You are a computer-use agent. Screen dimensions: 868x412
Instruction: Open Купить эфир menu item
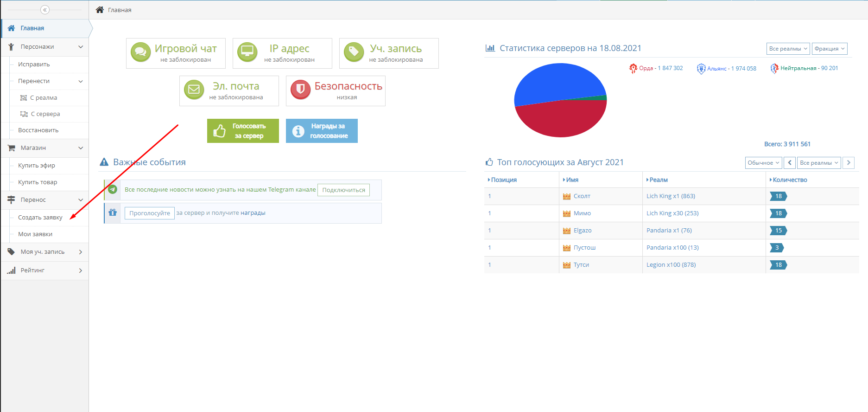49,166
